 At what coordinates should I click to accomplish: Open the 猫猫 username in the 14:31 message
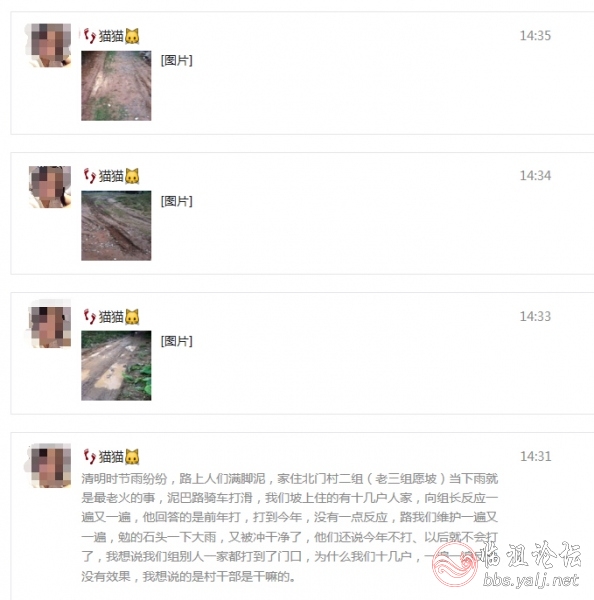click(111, 457)
